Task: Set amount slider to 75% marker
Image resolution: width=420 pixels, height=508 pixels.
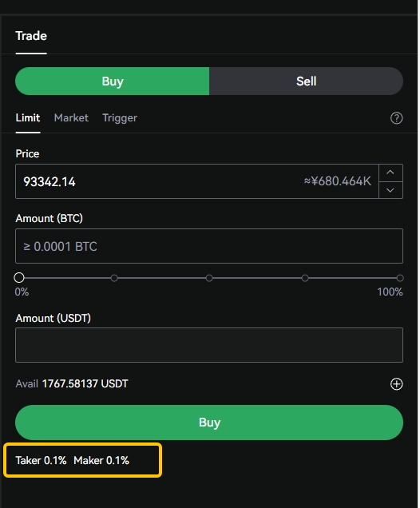Action: coord(305,278)
